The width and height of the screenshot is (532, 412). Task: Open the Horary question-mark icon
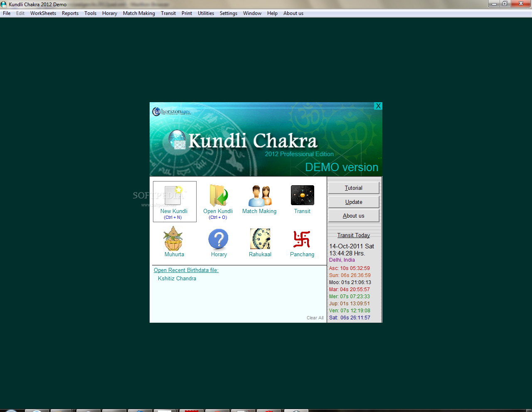pyautogui.click(x=219, y=239)
